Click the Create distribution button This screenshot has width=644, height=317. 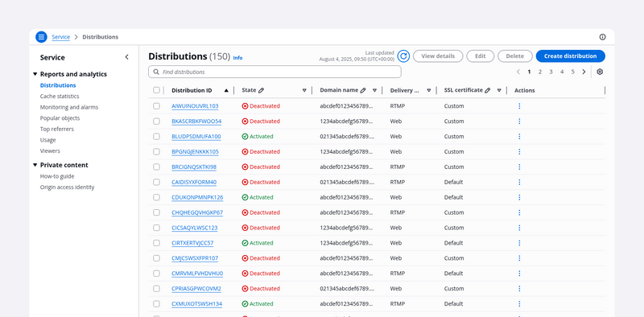(570, 56)
